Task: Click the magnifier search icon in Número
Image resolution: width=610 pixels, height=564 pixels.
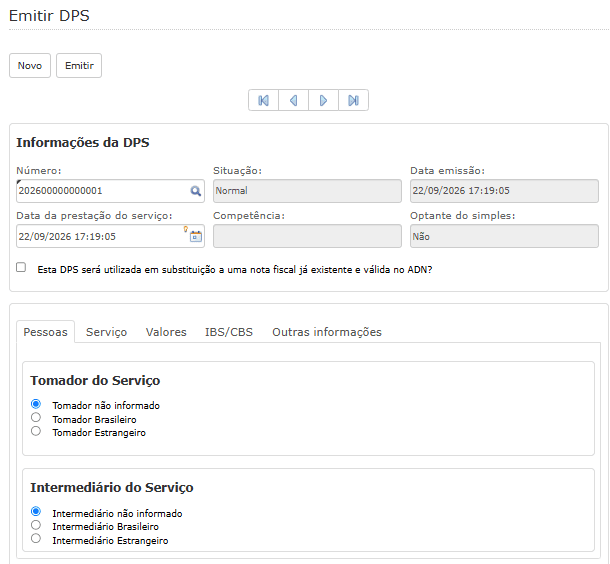Action: coord(195,191)
